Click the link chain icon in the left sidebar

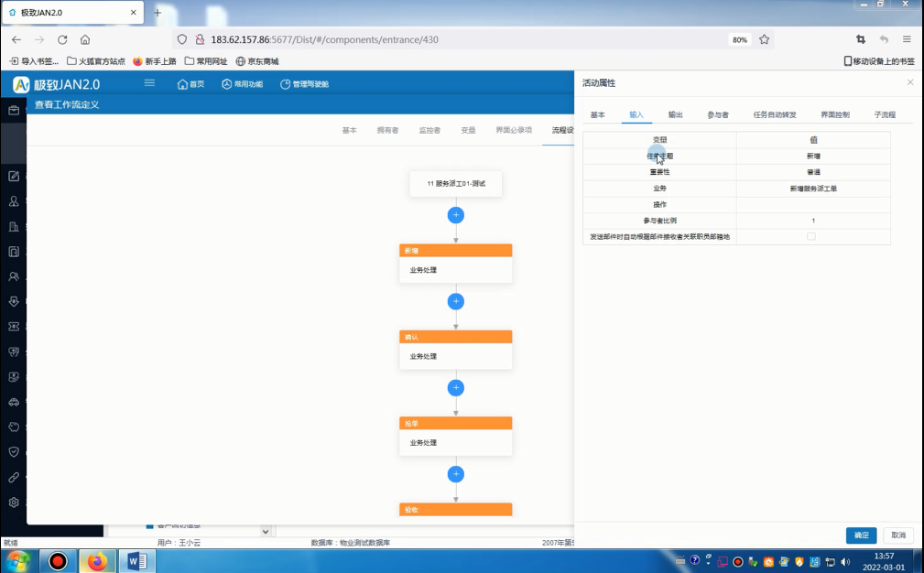pos(14,478)
